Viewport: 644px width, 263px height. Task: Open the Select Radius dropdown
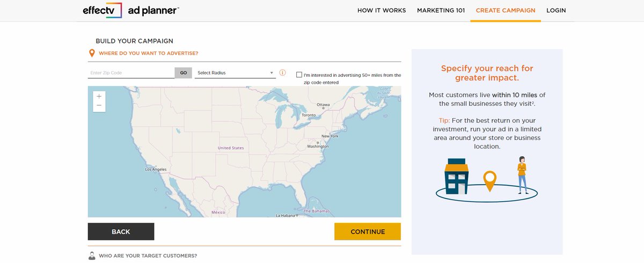pos(235,72)
